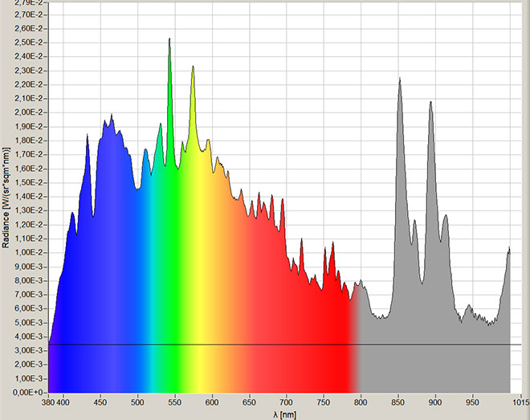Screen dimensions: 530x420
Task: Click the gray shoulder peak near 912 nm
Action: click(x=444, y=218)
